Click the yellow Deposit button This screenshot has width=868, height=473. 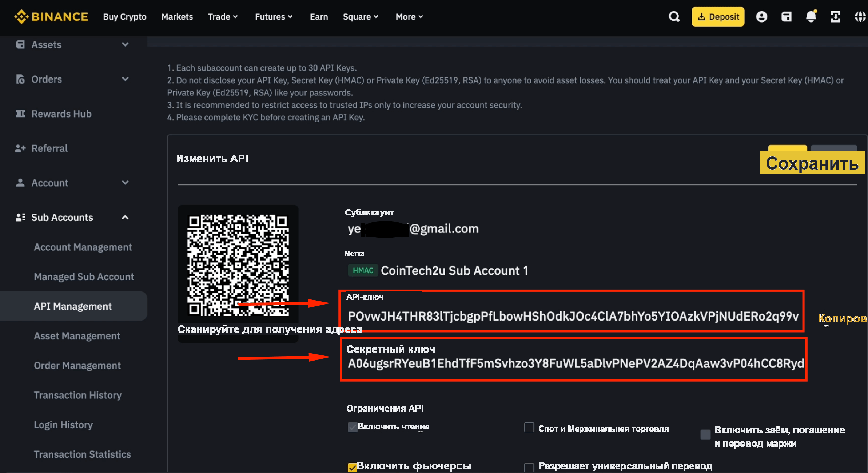click(718, 17)
